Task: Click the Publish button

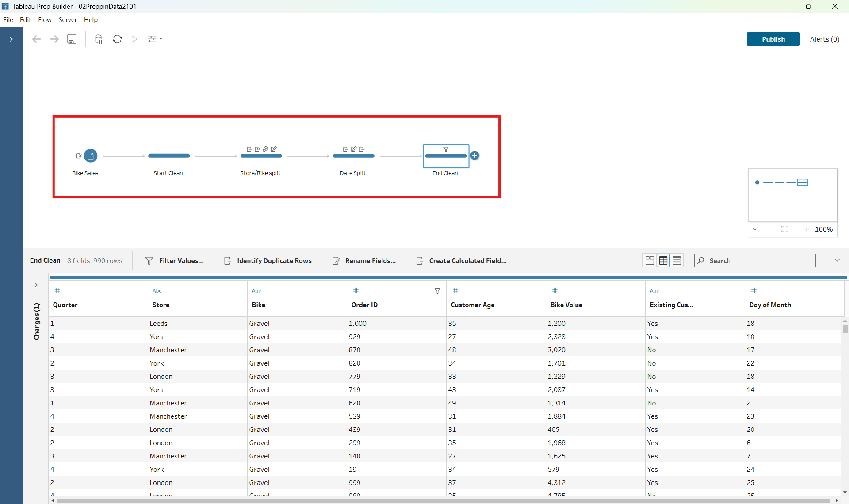Action: click(x=773, y=39)
